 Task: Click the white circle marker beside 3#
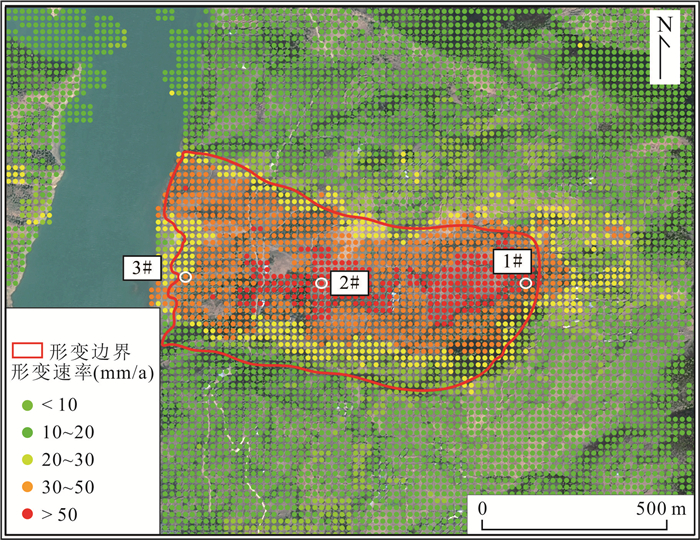185,277
